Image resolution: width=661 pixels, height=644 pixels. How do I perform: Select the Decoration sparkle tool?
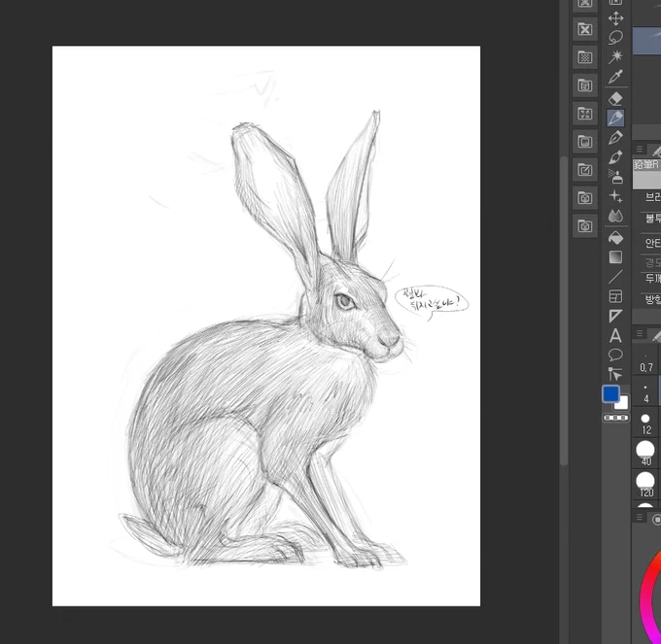click(615, 196)
